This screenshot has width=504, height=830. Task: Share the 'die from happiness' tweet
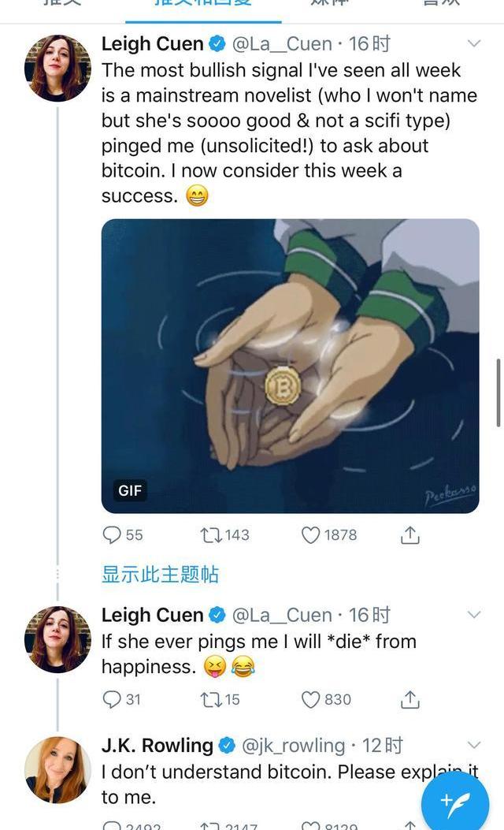click(409, 699)
